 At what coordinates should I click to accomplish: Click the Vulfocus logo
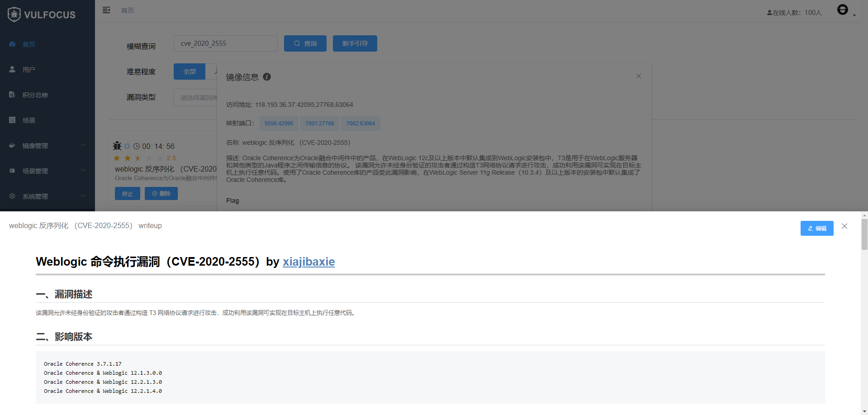coord(42,14)
